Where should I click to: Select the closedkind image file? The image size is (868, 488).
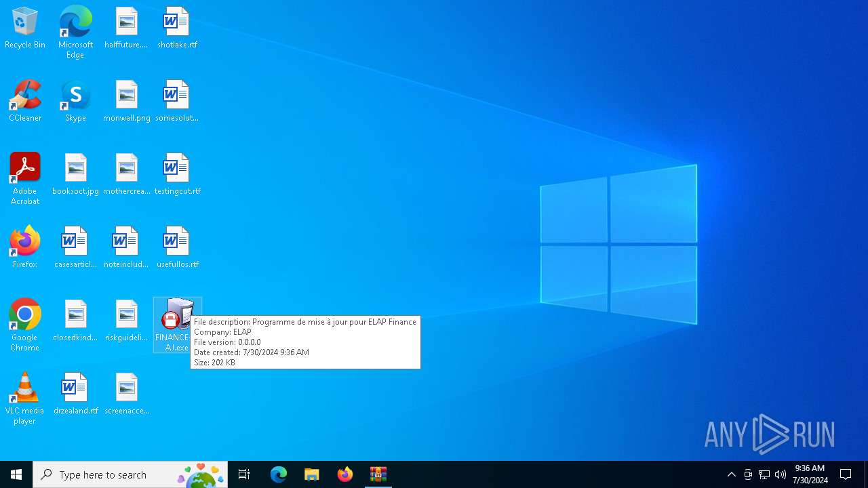[x=75, y=321]
